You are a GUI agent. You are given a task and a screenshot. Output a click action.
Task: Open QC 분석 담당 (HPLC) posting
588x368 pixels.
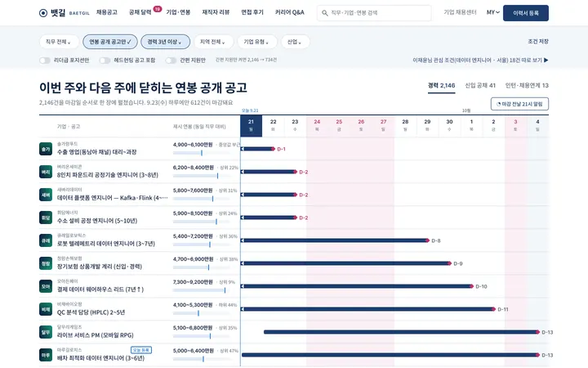(91, 312)
